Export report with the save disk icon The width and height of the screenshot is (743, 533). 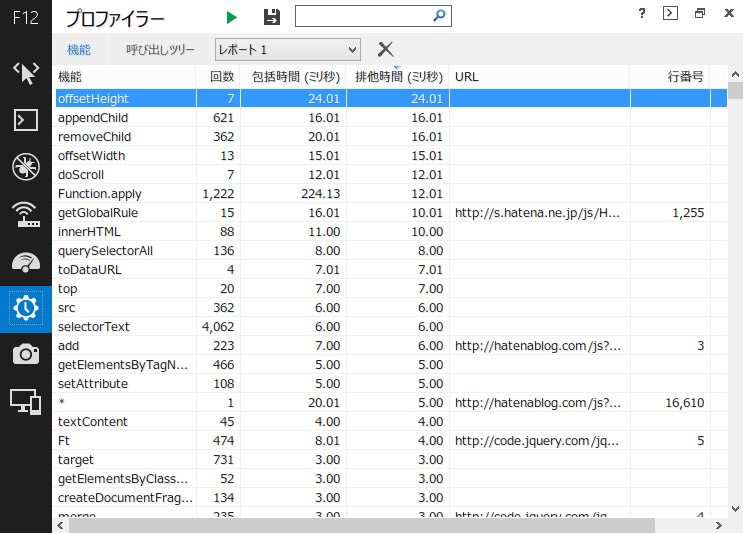click(272, 17)
